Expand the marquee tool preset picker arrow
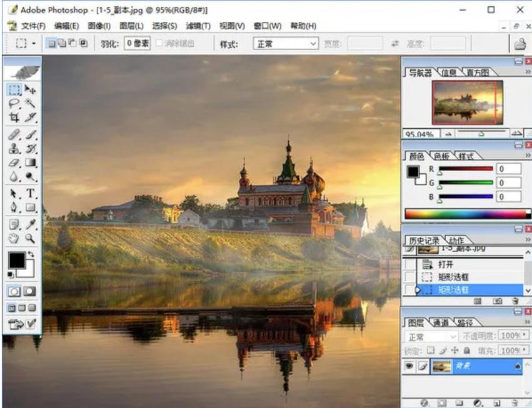This screenshot has width=532, height=408. pyautogui.click(x=34, y=44)
